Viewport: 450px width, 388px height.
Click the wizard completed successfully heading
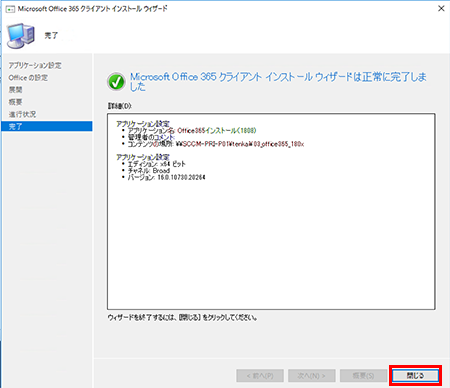[x=278, y=82]
